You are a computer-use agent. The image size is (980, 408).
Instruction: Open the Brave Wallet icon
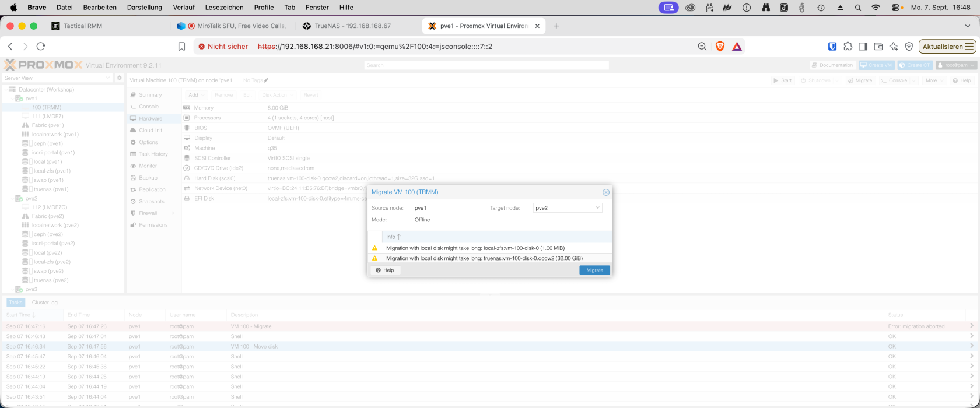pos(878,47)
